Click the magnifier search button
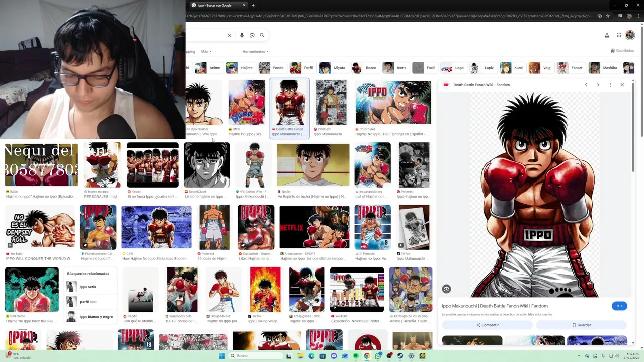Screen dimensions: 644x362 [262, 35]
